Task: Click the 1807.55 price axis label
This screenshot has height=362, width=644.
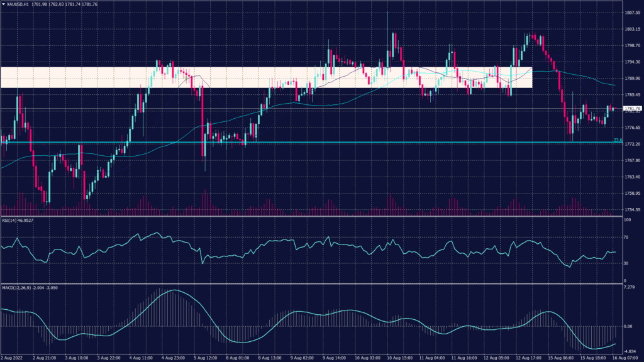Action: pos(632,13)
